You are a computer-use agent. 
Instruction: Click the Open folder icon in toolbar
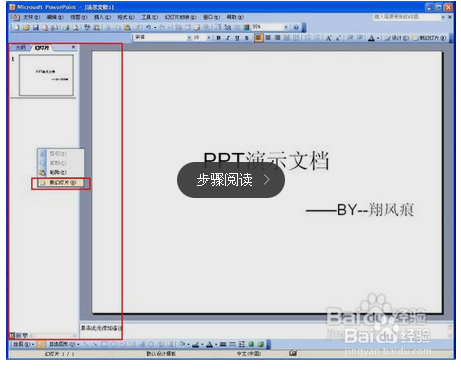coord(26,27)
